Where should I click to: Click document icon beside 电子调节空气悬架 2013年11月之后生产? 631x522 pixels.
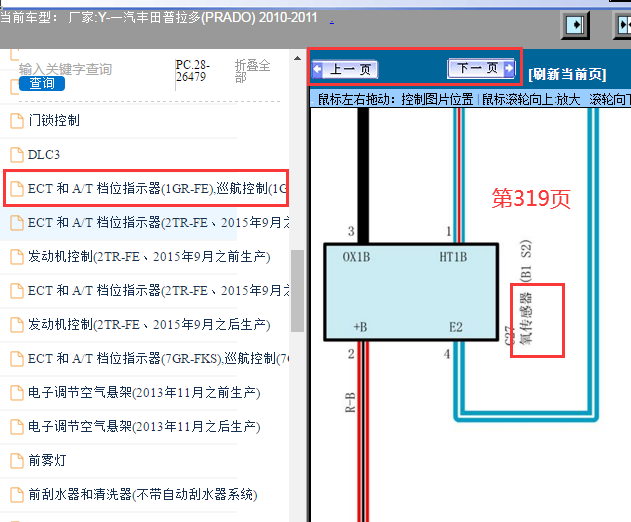17,427
